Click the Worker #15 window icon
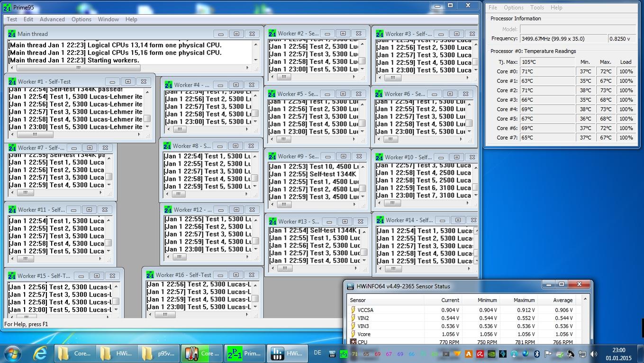Image resolution: width=644 pixels, height=363 pixels. click(x=12, y=275)
